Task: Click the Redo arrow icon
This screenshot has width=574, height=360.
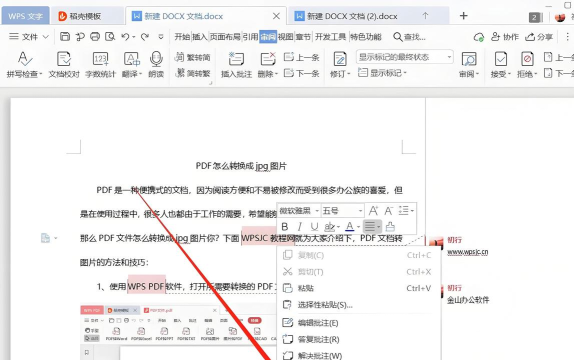Action: (x=145, y=37)
